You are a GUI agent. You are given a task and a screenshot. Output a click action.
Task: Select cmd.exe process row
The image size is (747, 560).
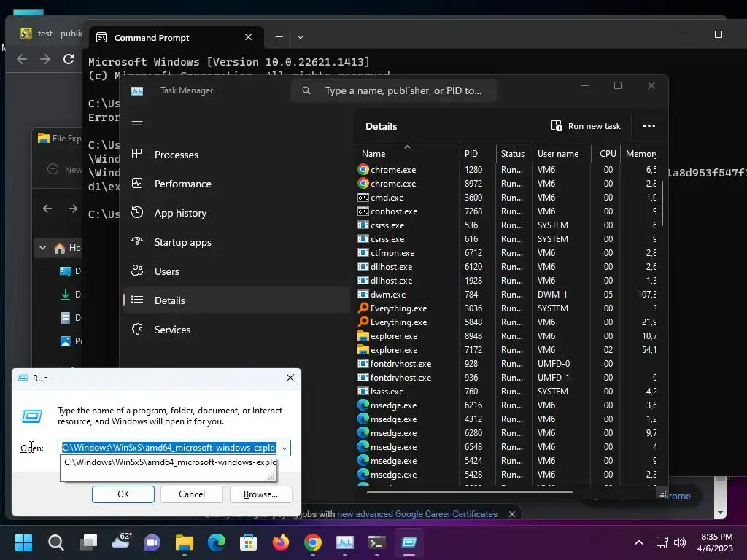coord(508,198)
